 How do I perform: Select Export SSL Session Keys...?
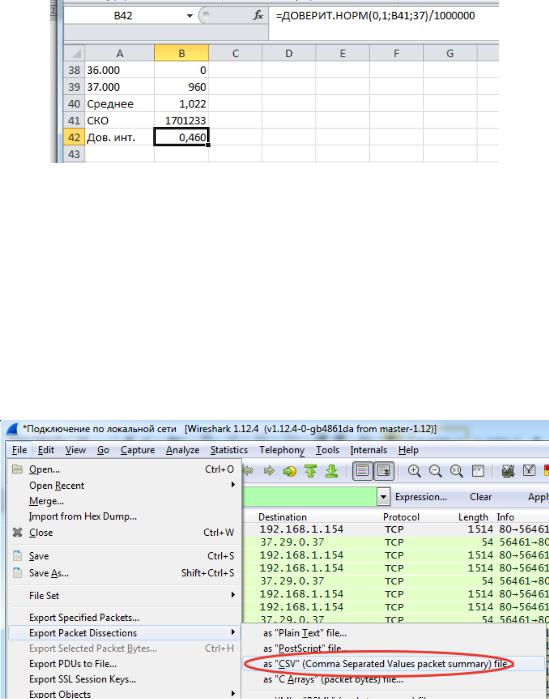coord(82,679)
